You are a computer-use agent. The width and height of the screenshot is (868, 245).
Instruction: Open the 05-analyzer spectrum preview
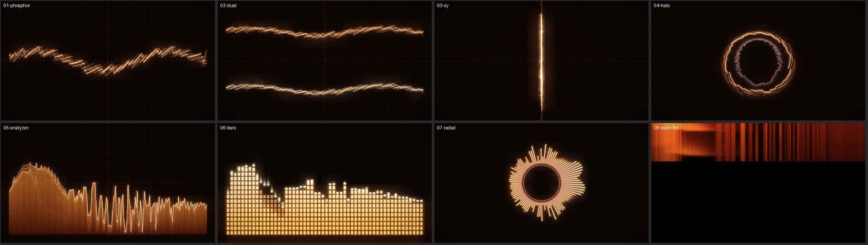[108, 183]
